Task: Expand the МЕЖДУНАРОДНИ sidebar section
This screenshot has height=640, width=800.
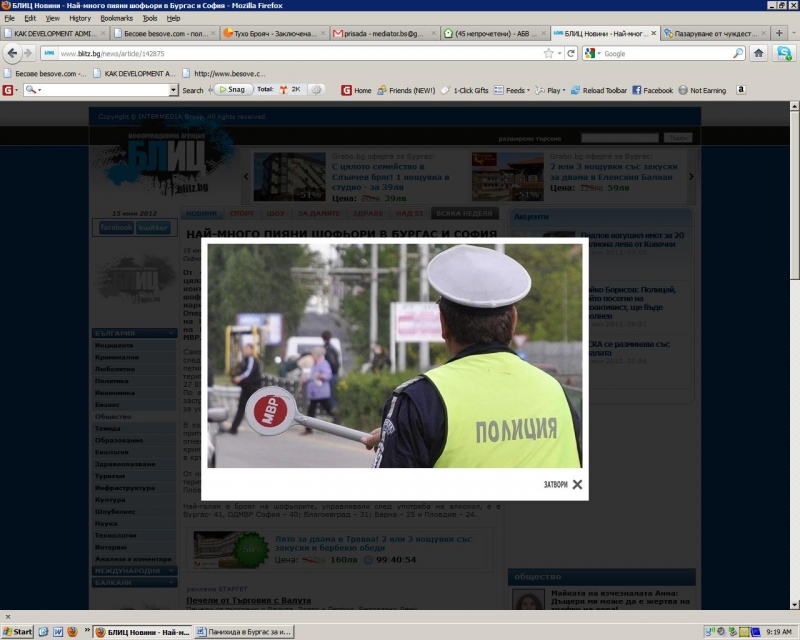Action: 134,571
